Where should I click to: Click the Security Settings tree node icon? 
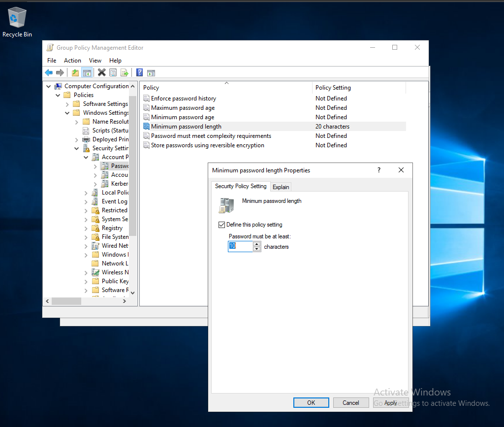[86, 148]
